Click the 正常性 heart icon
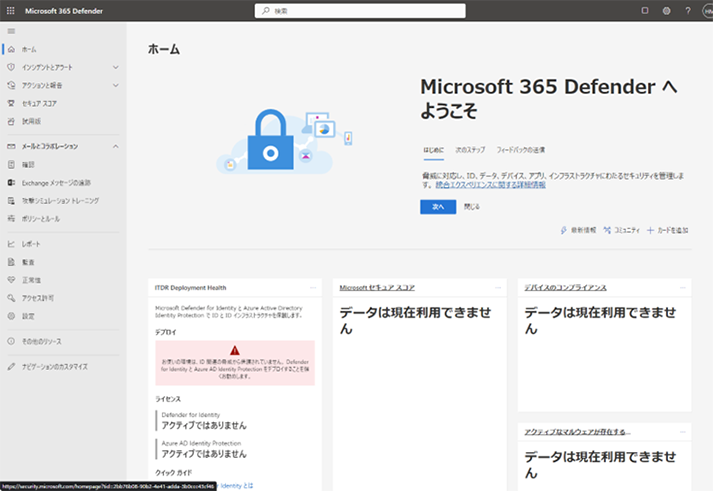This screenshot has width=713, height=491. 11,280
